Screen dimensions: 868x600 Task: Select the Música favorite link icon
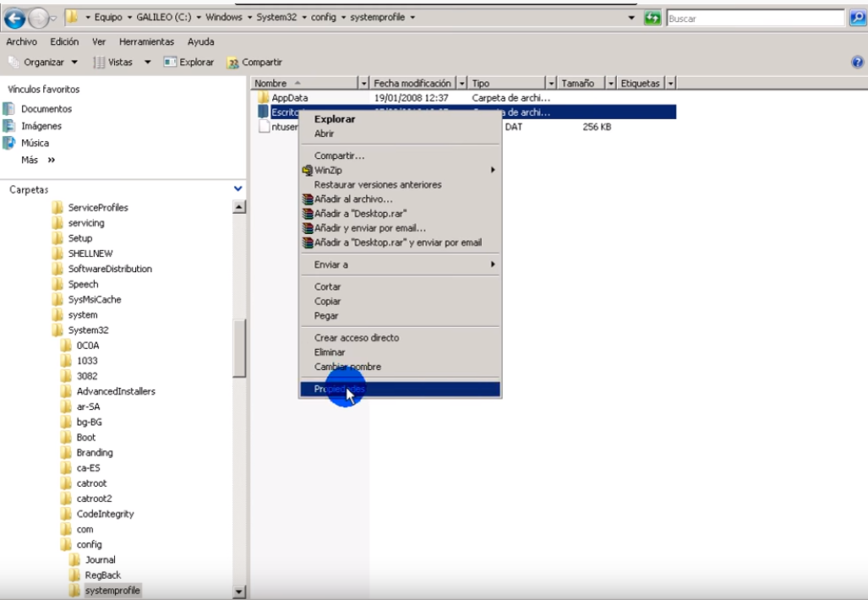[8, 143]
